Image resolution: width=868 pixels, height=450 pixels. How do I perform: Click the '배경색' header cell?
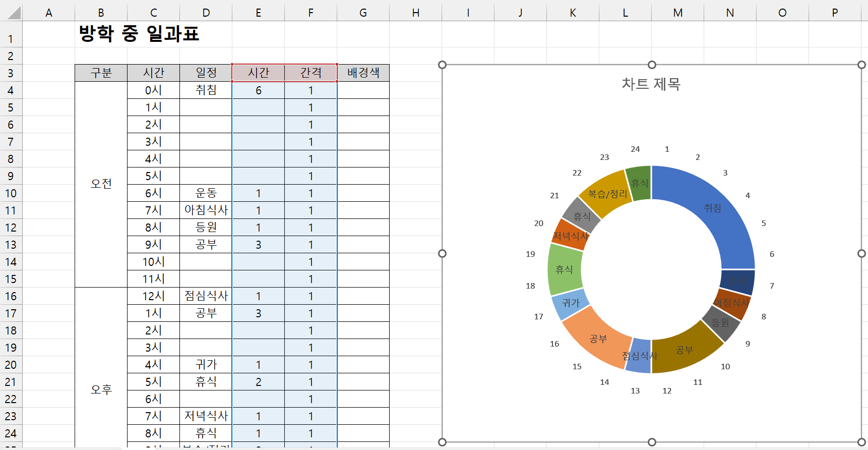tap(363, 73)
